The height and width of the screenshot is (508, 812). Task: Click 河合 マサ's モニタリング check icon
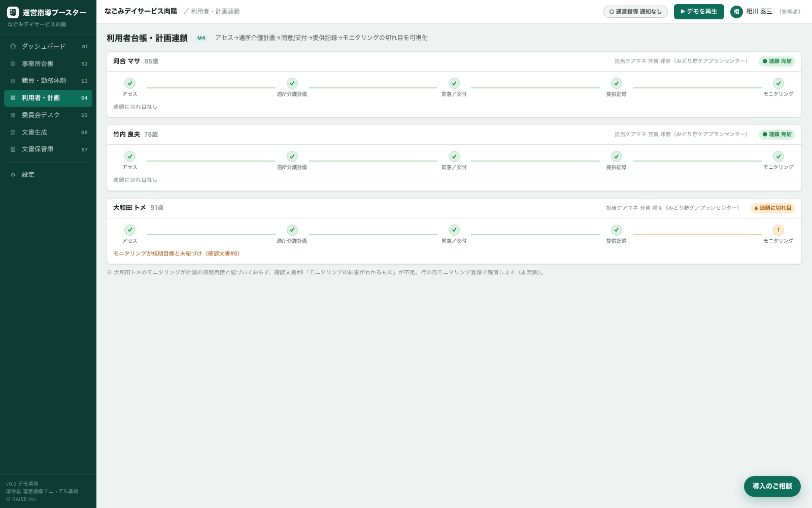point(779,83)
